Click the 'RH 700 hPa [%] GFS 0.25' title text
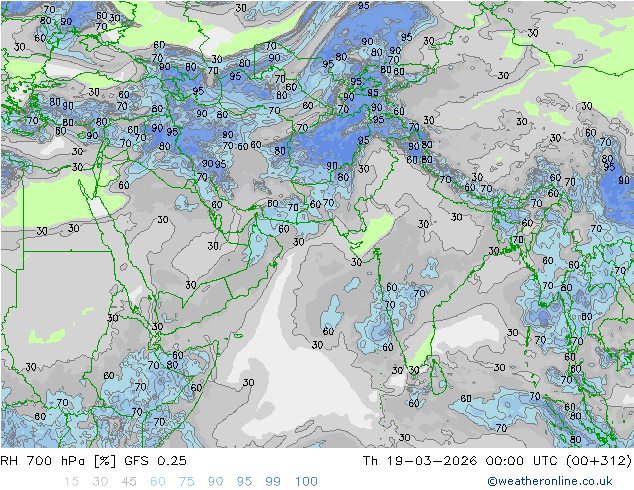Viewport: 634px width, 490px height. point(93,461)
